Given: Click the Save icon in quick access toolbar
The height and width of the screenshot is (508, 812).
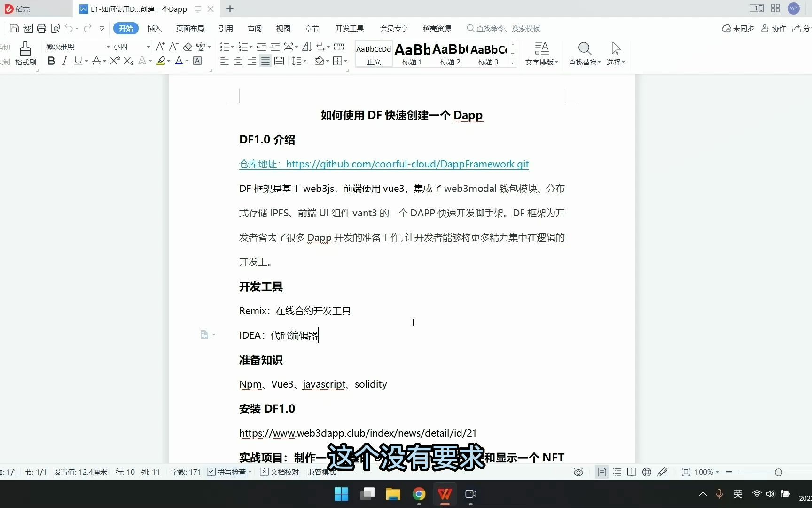Looking at the screenshot, I should coord(14,28).
